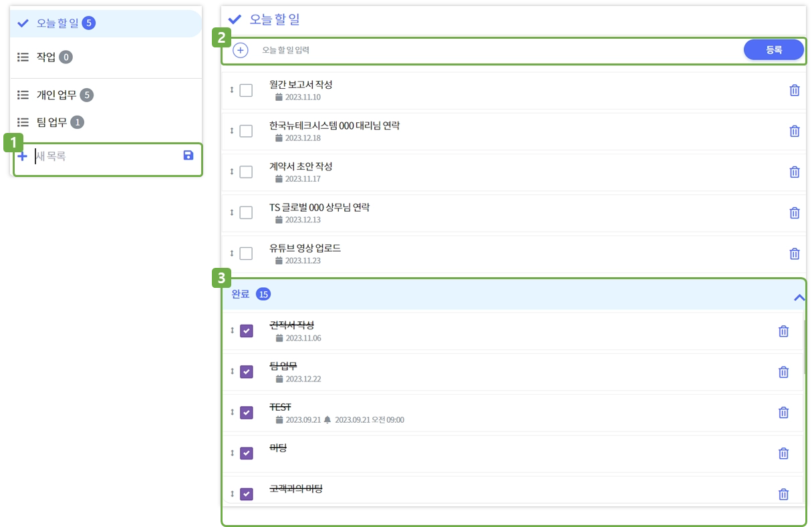Delete the 유튜브 영상 업로드 task
This screenshot has height=527, width=812.
coord(795,254)
